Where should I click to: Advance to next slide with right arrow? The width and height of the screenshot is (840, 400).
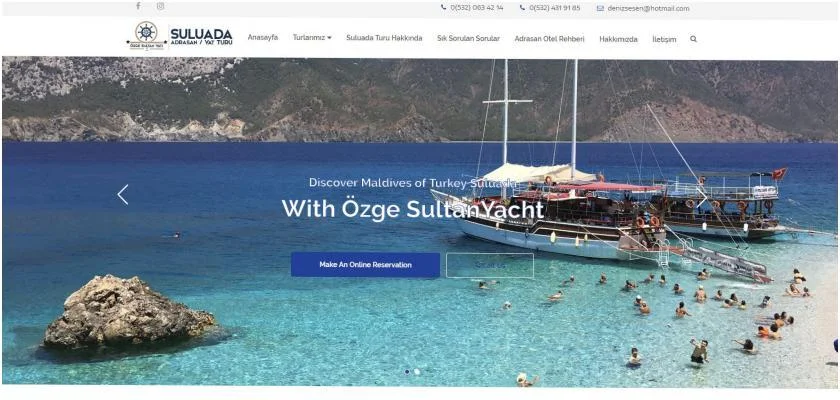tap(702, 198)
